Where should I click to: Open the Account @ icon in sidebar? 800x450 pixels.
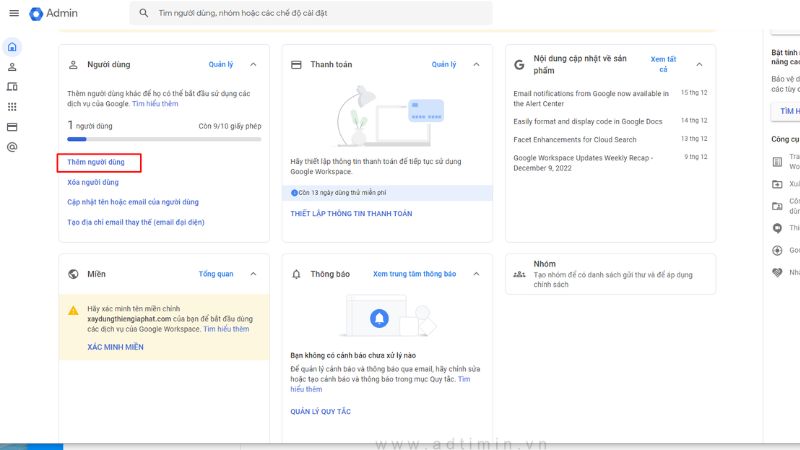coord(12,147)
